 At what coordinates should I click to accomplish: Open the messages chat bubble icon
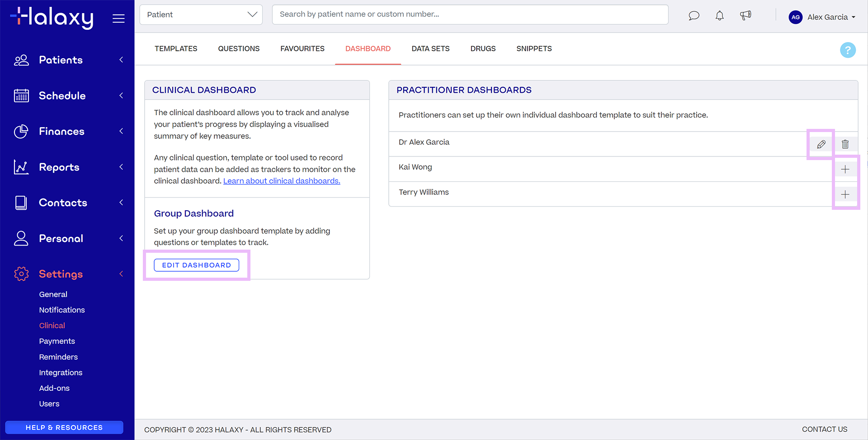(x=694, y=15)
